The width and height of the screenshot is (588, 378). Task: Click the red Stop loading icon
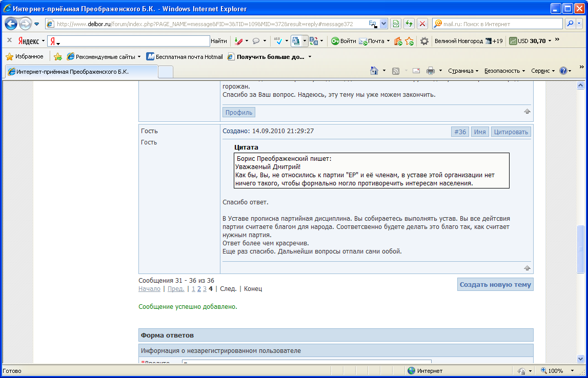(422, 24)
